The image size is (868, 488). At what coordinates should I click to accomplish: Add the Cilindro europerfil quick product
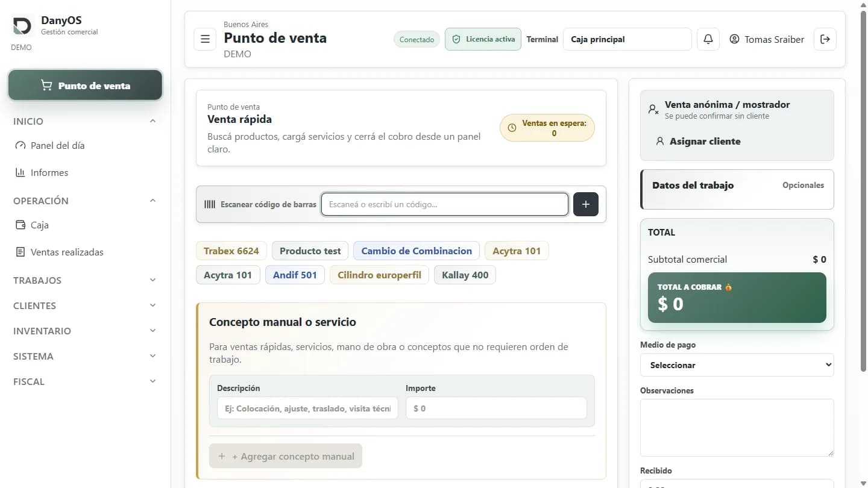tap(379, 275)
